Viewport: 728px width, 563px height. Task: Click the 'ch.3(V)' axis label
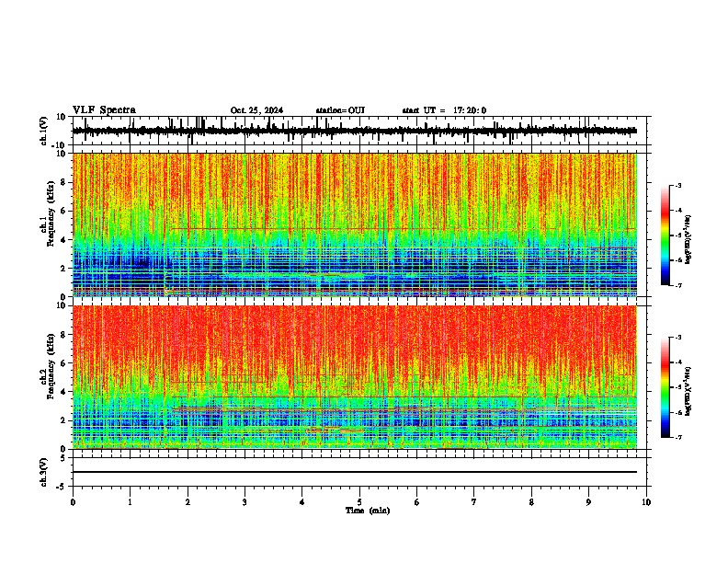pos(43,472)
